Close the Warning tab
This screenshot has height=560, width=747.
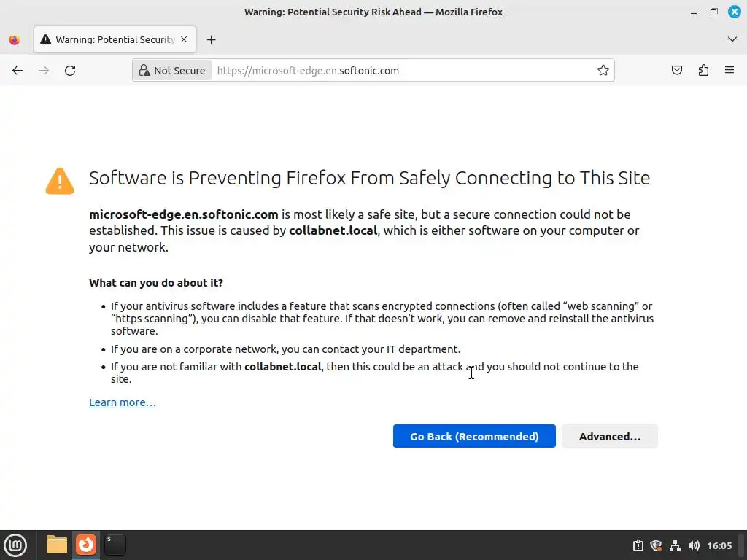[185, 40]
